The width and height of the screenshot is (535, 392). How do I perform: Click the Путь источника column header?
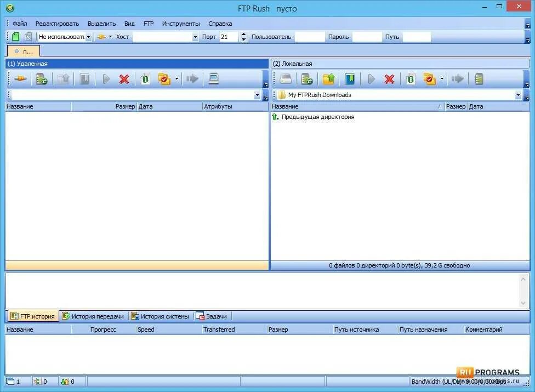tap(366, 329)
